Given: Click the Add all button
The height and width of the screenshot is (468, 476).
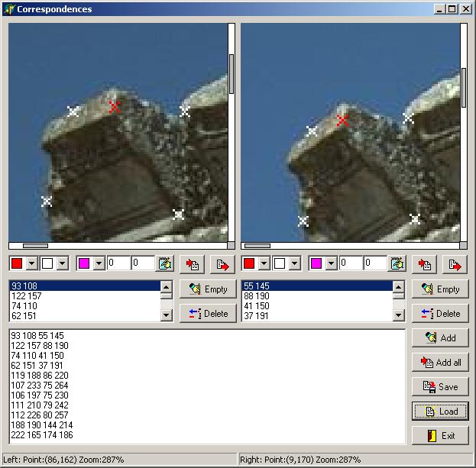Looking at the screenshot, I should [440, 362].
